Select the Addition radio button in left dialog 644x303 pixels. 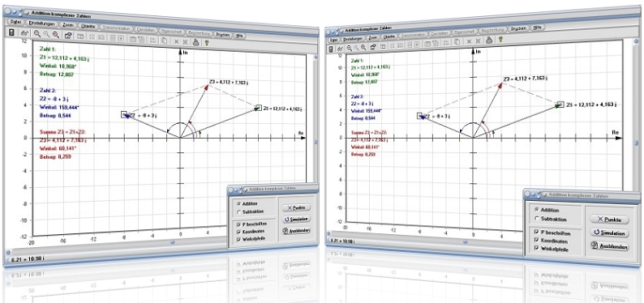[238, 203]
